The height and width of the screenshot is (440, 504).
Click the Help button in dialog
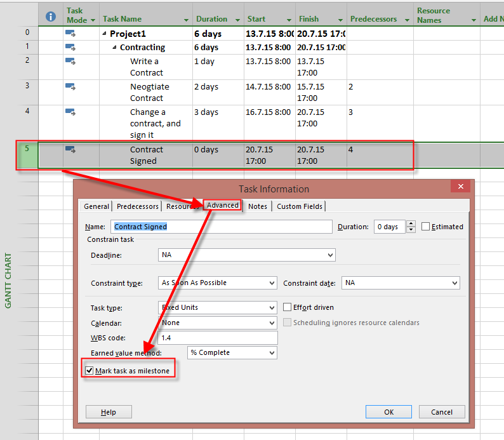[109, 412]
